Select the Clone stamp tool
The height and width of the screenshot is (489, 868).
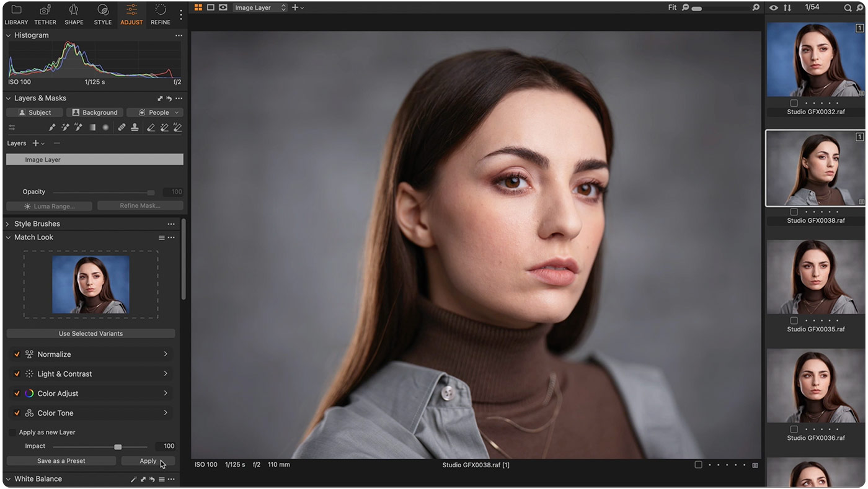(135, 128)
